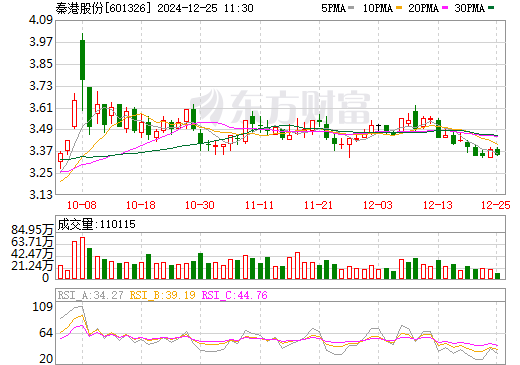This screenshot has width=520, height=365.
Task: Click the 63.71万 volume axis label
Action: (32, 242)
